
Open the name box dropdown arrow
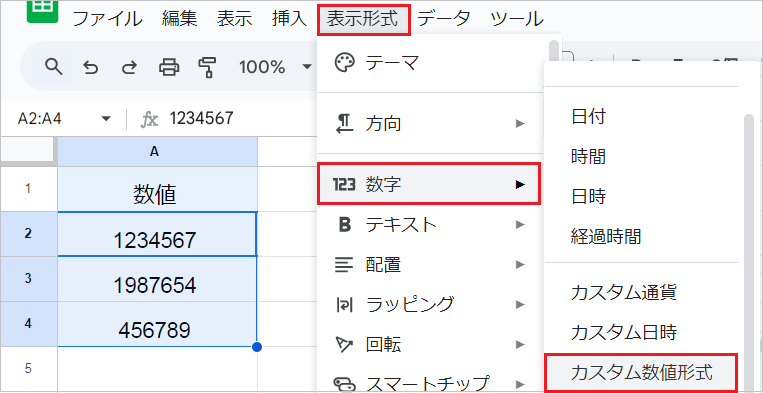pos(106,119)
